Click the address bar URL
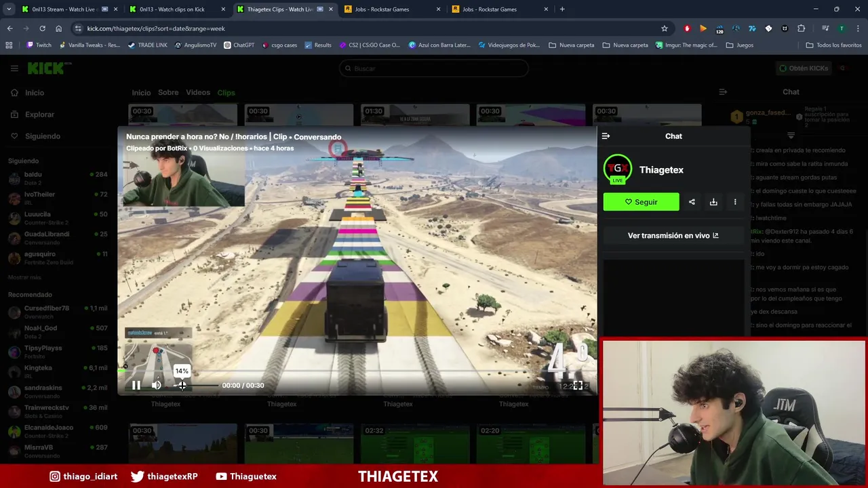The height and width of the screenshot is (488, 868). click(156, 28)
